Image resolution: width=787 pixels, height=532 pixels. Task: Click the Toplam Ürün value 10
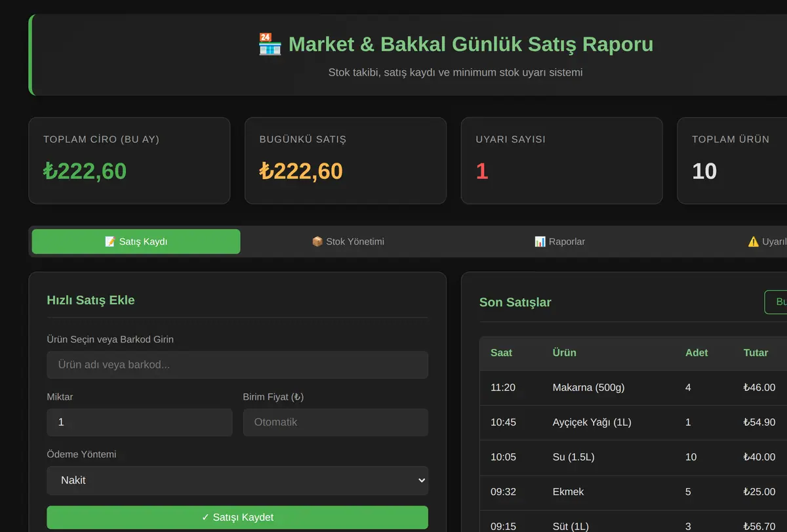pyautogui.click(x=704, y=171)
